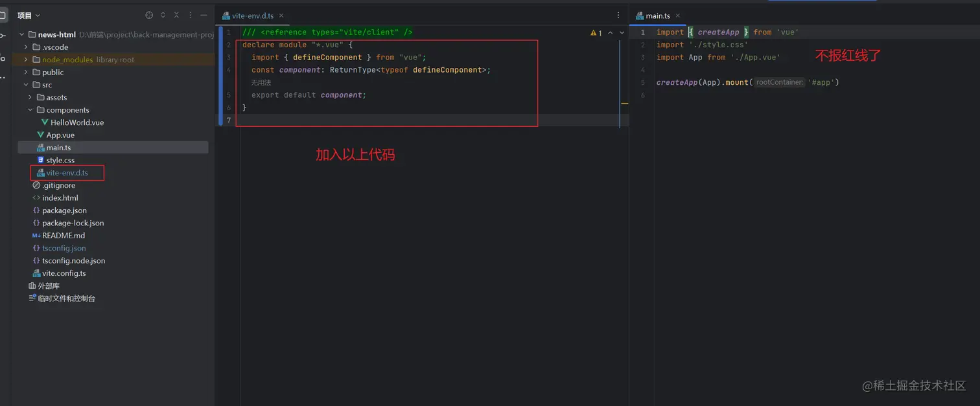The width and height of the screenshot is (980, 406).
Task: Expand the public folder
Action: coord(26,72)
